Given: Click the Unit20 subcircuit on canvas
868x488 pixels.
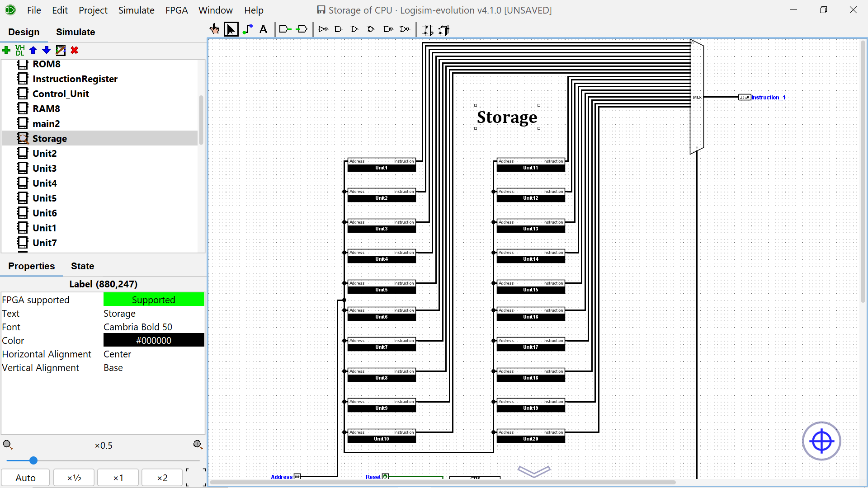Looking at the screenshot, I should tap(531, 436).
